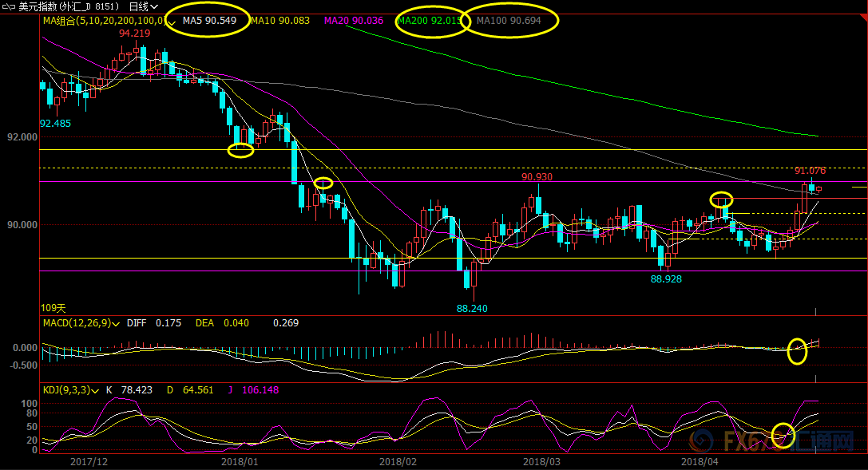Expand the MA组合 indicator settings dropdown
The image size is (868, 470).
pyautogui.click(x=172, y=22)
